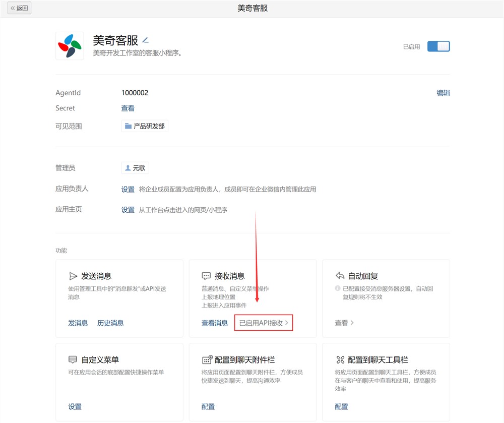The image size is (504, 423).
Task: Go back with the 返回 button
Action: point(19,8)
